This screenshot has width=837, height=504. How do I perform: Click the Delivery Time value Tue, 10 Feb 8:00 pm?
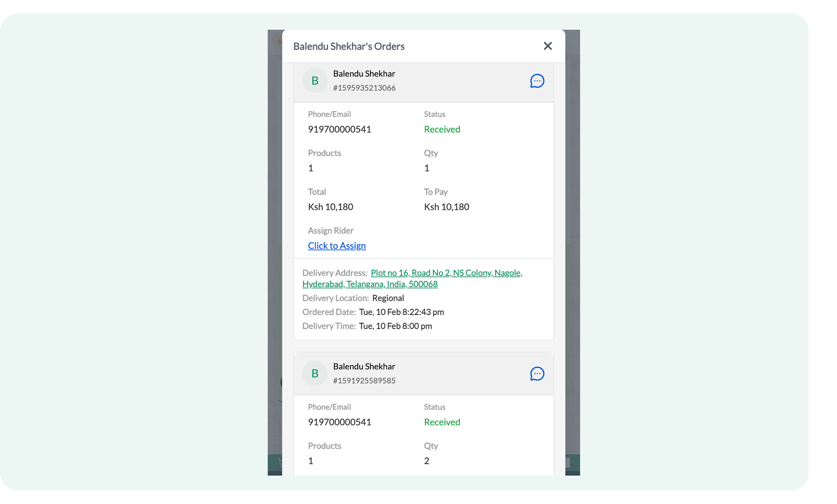tap(395, 326)
